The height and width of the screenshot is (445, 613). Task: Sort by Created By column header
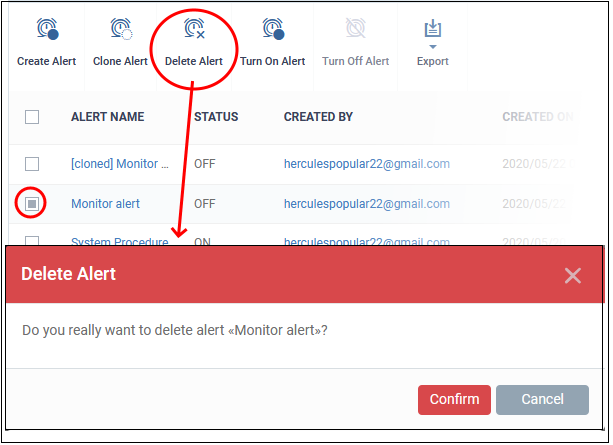[318, 117]
